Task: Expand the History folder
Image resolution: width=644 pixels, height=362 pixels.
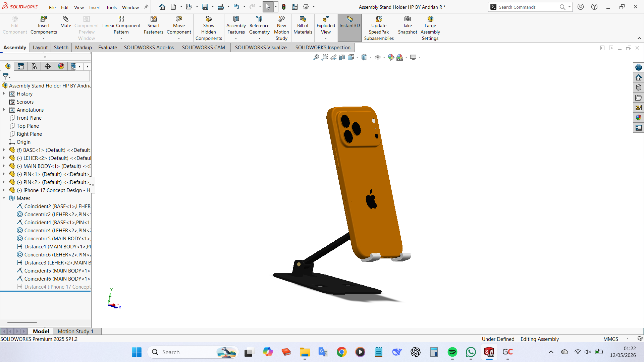Action: (x=4, y=94)
